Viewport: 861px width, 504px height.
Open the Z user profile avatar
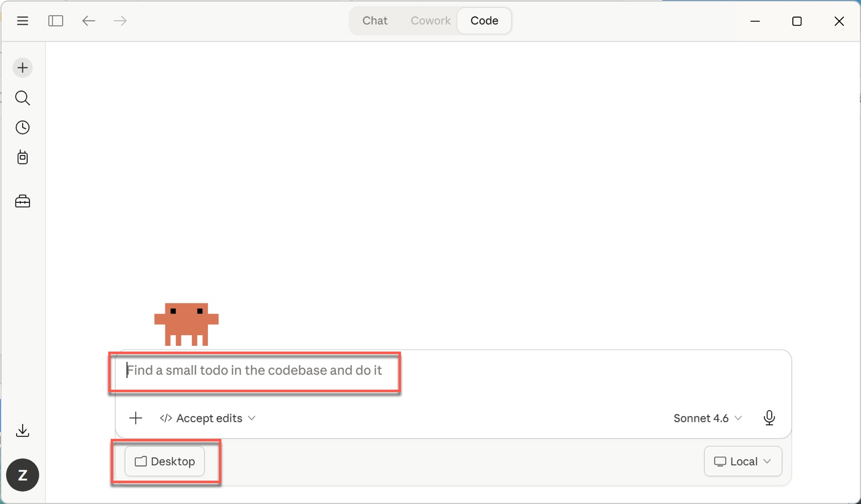(23, 475)
